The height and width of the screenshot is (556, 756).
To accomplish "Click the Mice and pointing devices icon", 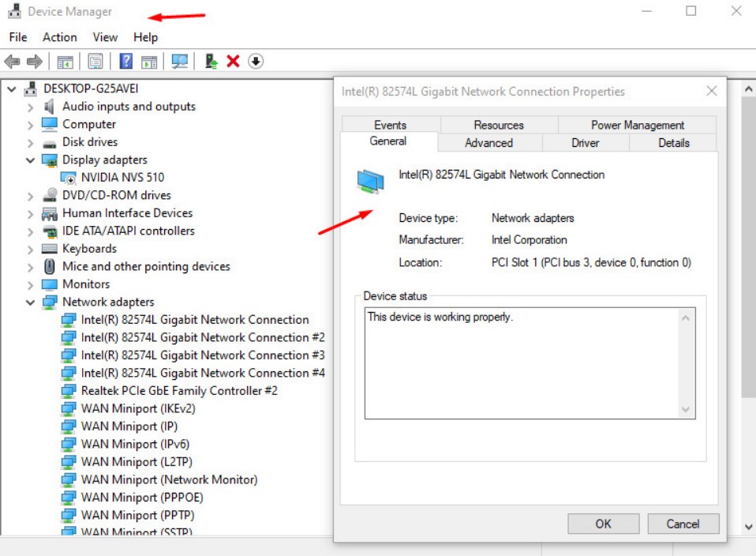I will [x=49, y=266].
